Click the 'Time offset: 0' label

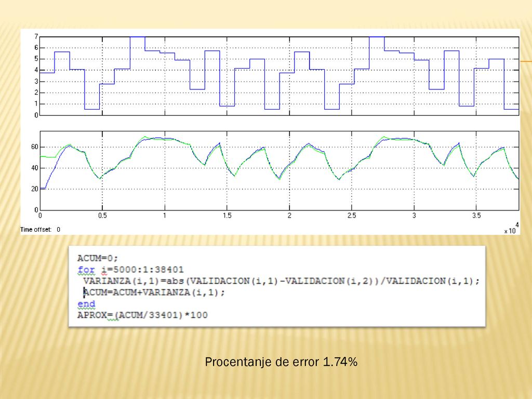[40, 230]
